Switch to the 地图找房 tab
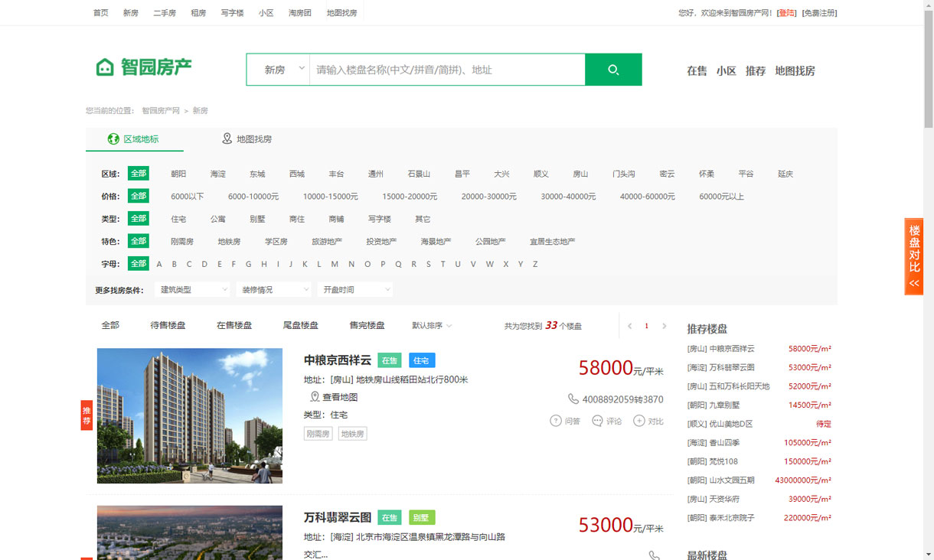 pyautogui.click(x=247, y=139)
